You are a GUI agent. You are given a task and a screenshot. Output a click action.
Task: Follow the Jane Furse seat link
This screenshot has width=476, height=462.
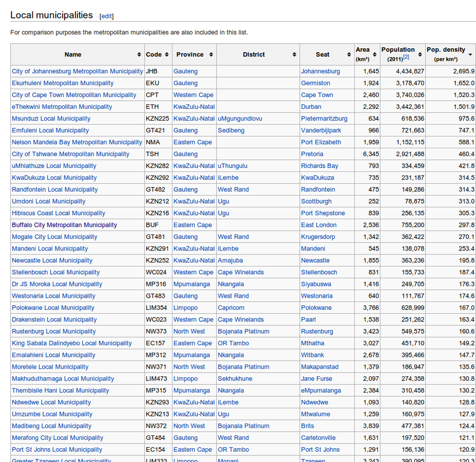click(317, 379)
